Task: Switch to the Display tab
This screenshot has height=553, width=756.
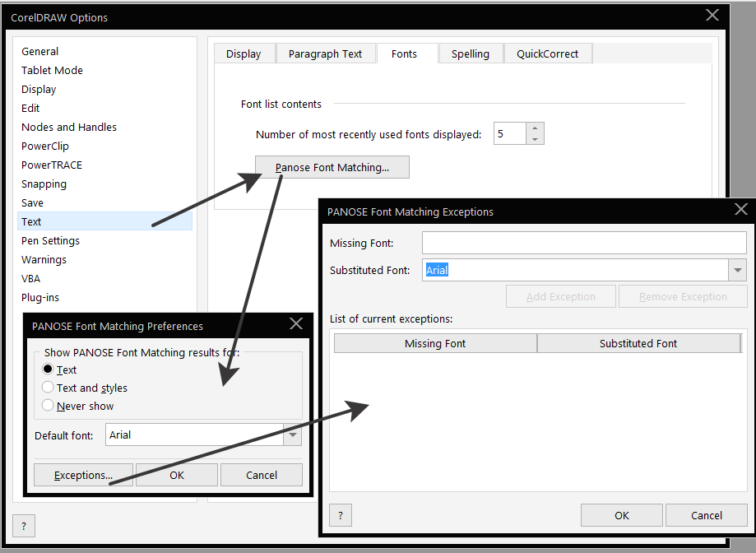Action: tap(243, 53)
